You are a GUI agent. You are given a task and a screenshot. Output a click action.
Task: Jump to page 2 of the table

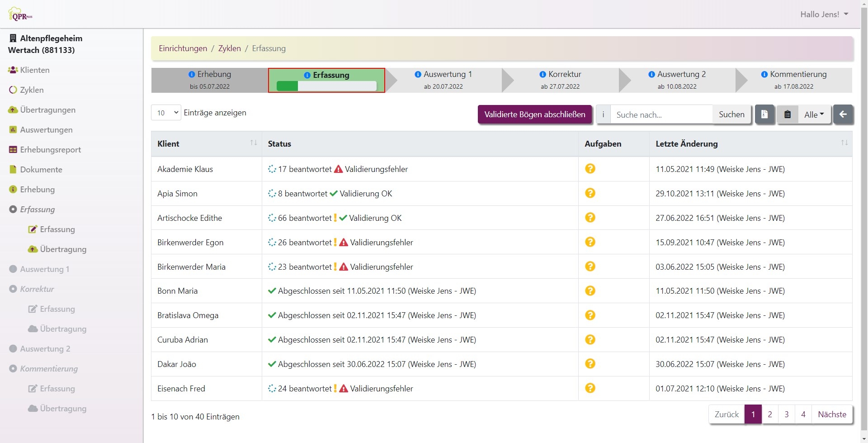coord(770,414)
